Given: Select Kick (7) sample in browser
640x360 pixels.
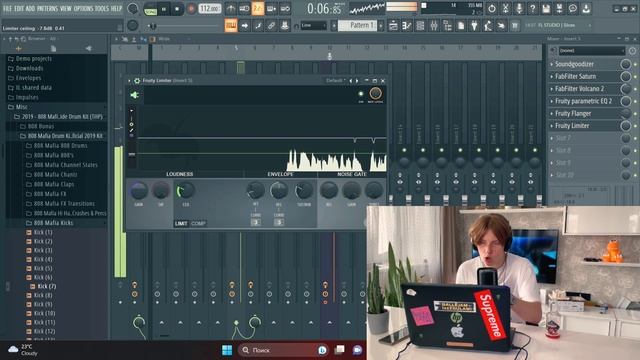Looking at the screenshot, I should 47,287.
